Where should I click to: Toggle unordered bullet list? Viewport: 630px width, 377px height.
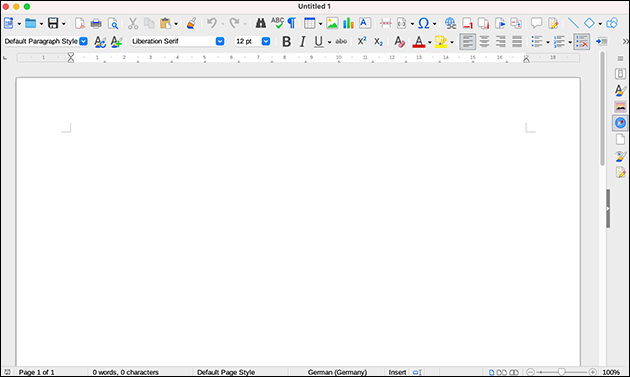click(537, 41)
